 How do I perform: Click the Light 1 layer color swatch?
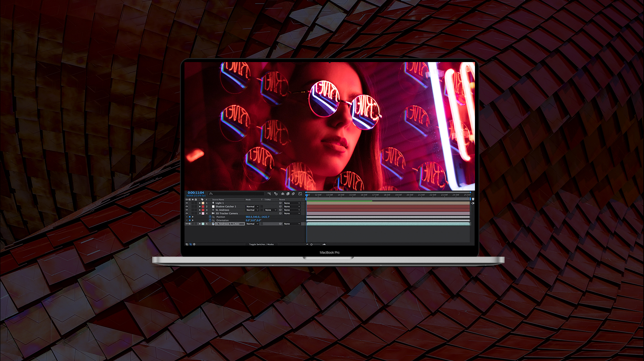tap(203, 203)
